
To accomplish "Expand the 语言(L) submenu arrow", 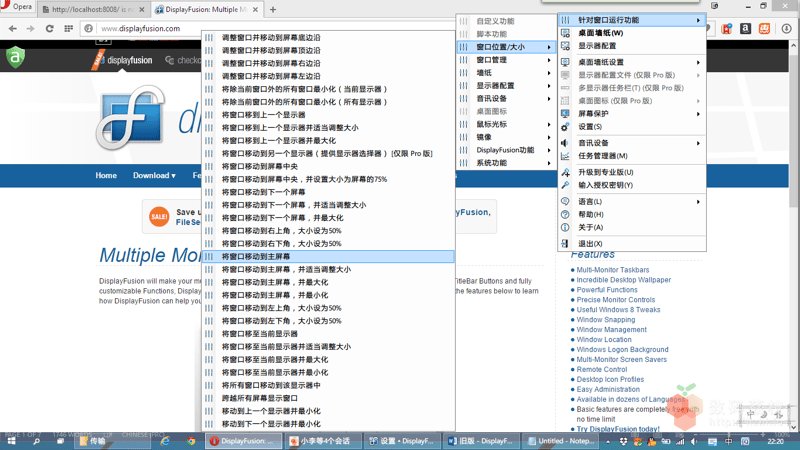I will click(698, 202).
